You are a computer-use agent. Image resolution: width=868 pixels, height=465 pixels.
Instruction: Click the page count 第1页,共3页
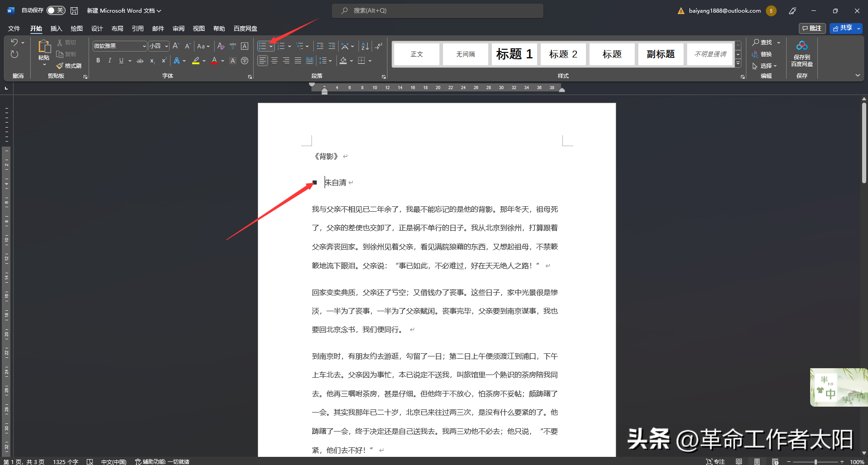tap(24, 462)
